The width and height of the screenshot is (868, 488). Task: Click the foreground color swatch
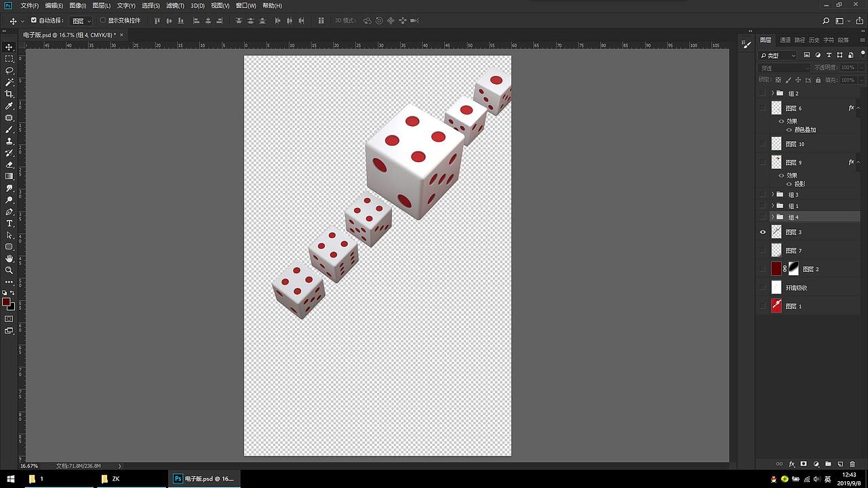tap(6, 302)
